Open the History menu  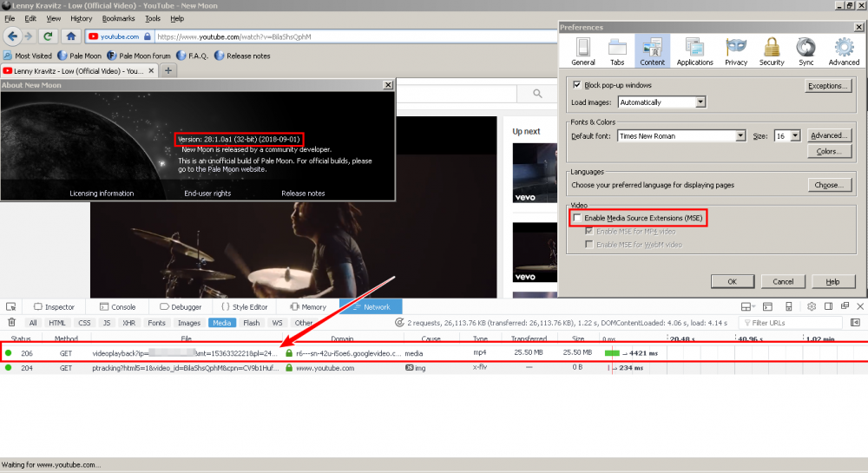tap(81, 18)
